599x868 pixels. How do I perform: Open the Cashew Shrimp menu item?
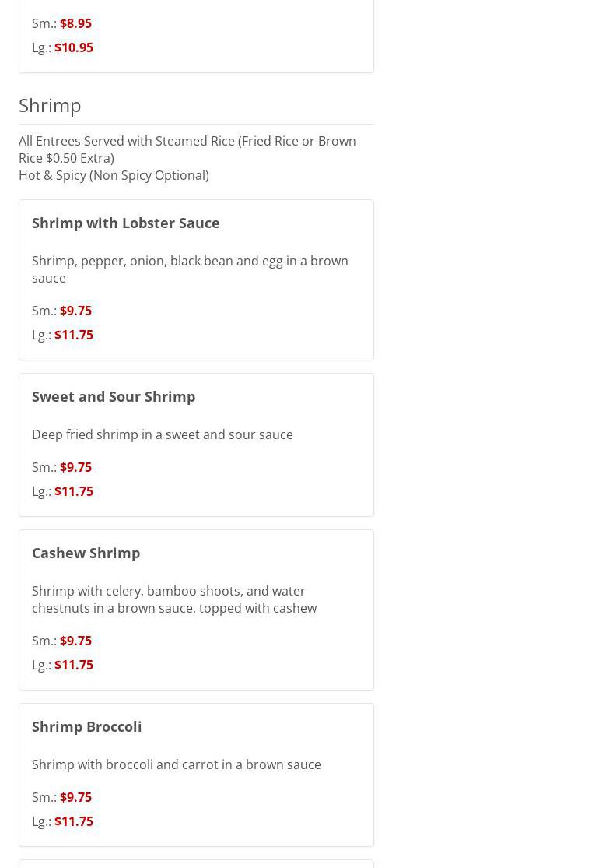coord(86,553)
